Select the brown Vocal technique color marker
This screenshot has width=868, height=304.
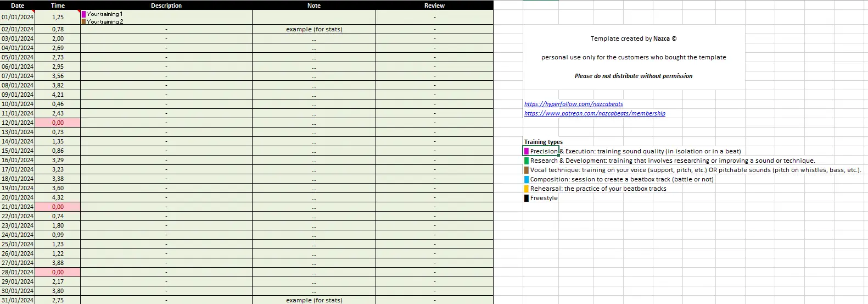point(527,170)
